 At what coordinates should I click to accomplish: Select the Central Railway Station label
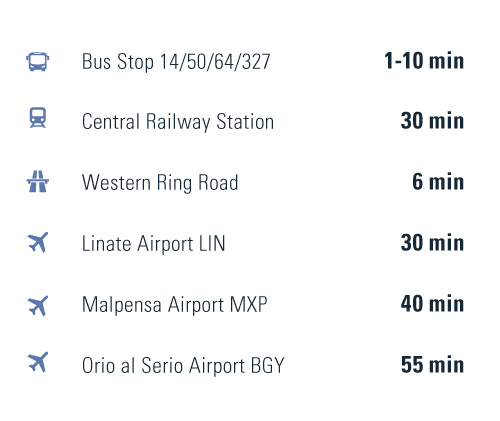tap(178, 121)
